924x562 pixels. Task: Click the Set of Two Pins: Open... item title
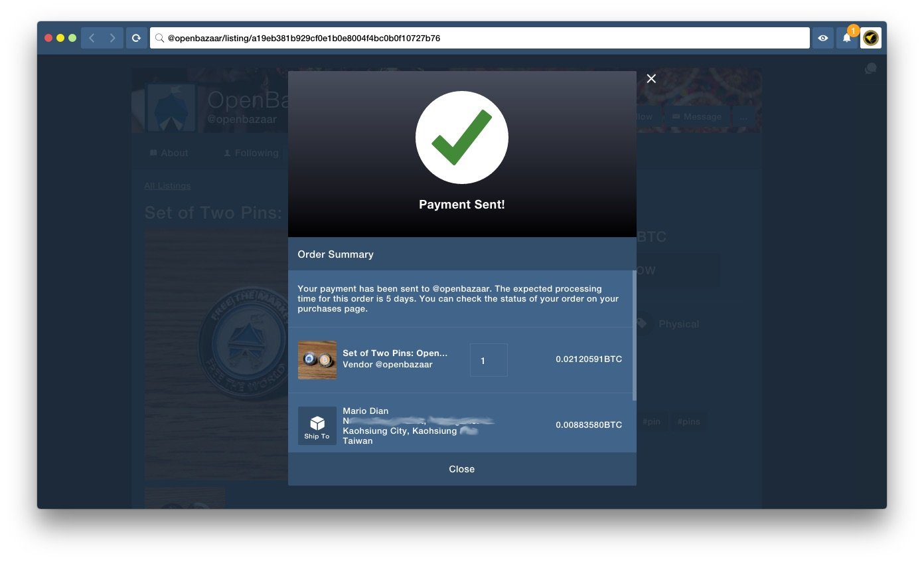(x=395, y=353)
